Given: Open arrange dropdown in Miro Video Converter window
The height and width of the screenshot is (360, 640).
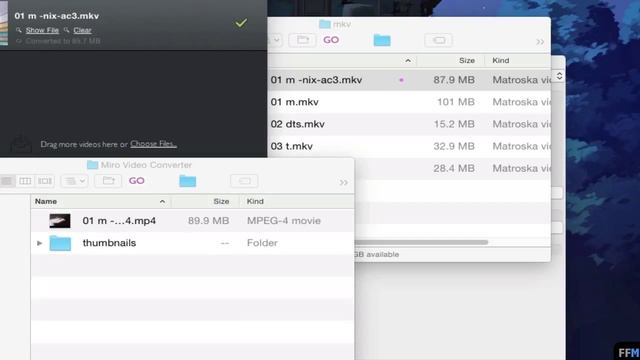Looking at the screenshot, I should (x=74, y=181).
